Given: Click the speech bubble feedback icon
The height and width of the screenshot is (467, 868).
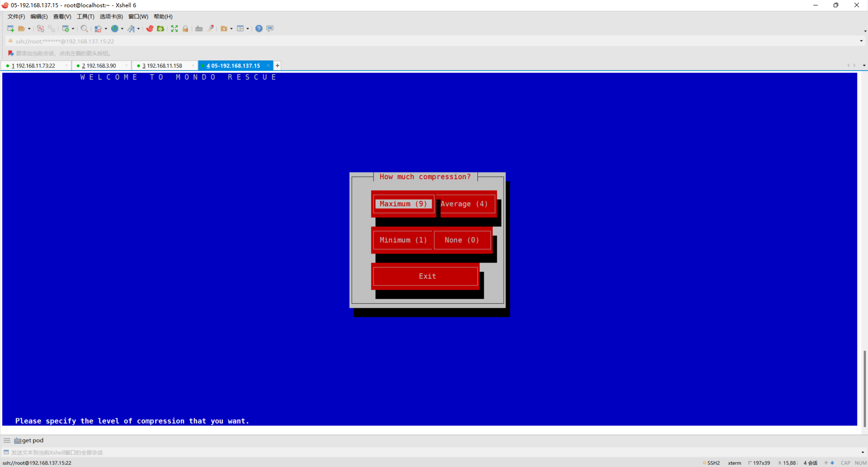Looking at the screenshot, I should (x=270, y=29).
